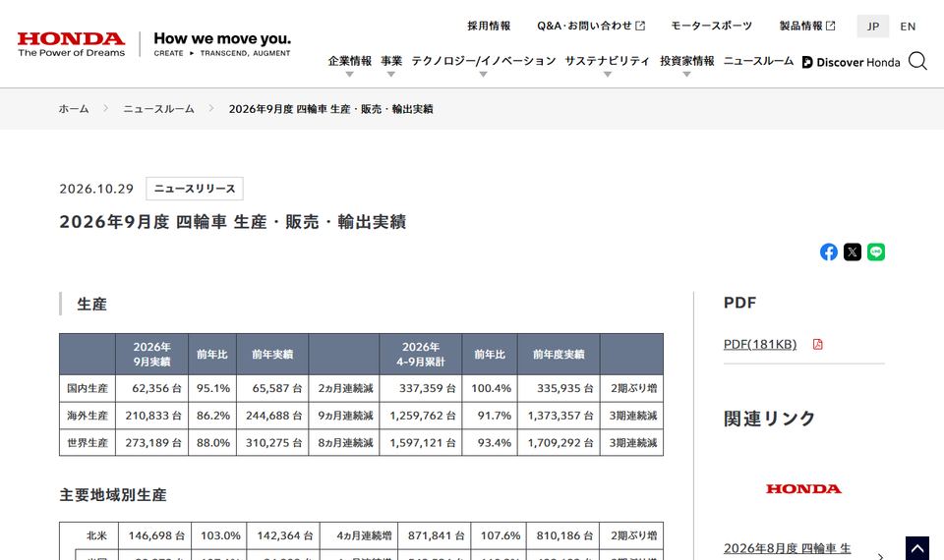Click the back-to-top arrow button
The width and height of the screenshot is (944, 560).
(x=916, y=548)
